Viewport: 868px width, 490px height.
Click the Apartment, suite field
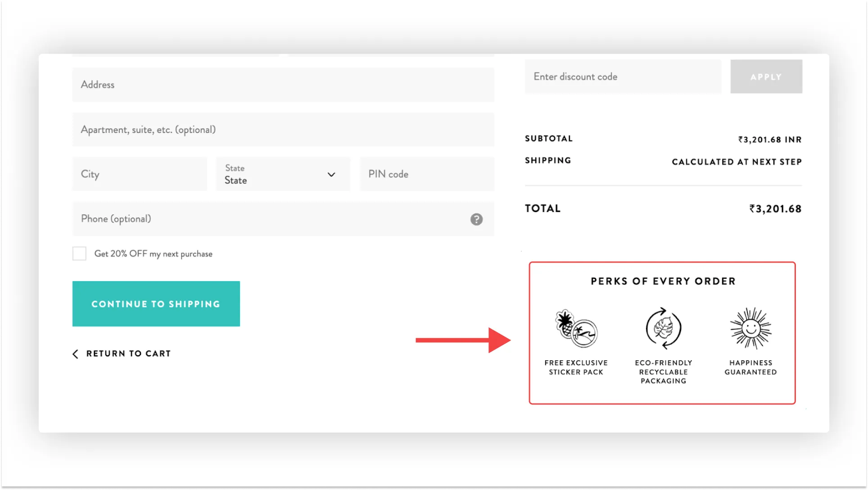[x=283, y=130]
